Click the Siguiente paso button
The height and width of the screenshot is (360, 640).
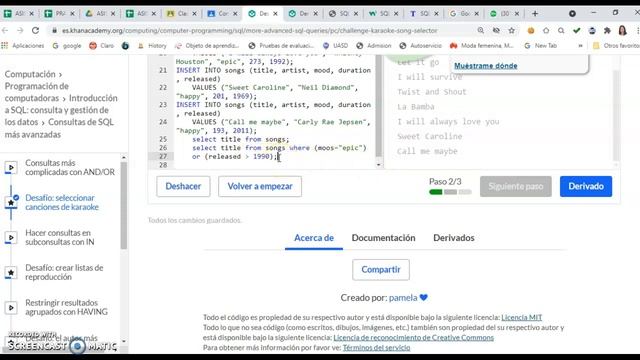point(516,187)
